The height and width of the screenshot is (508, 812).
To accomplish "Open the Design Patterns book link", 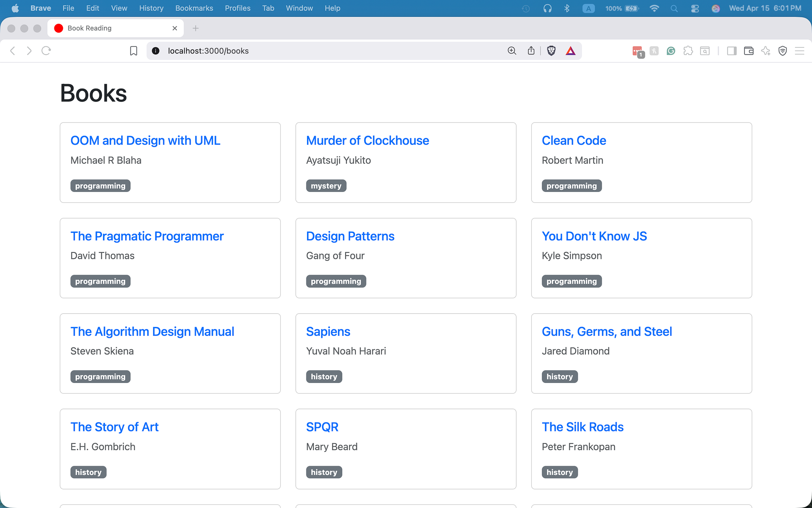I will point(350,236).
